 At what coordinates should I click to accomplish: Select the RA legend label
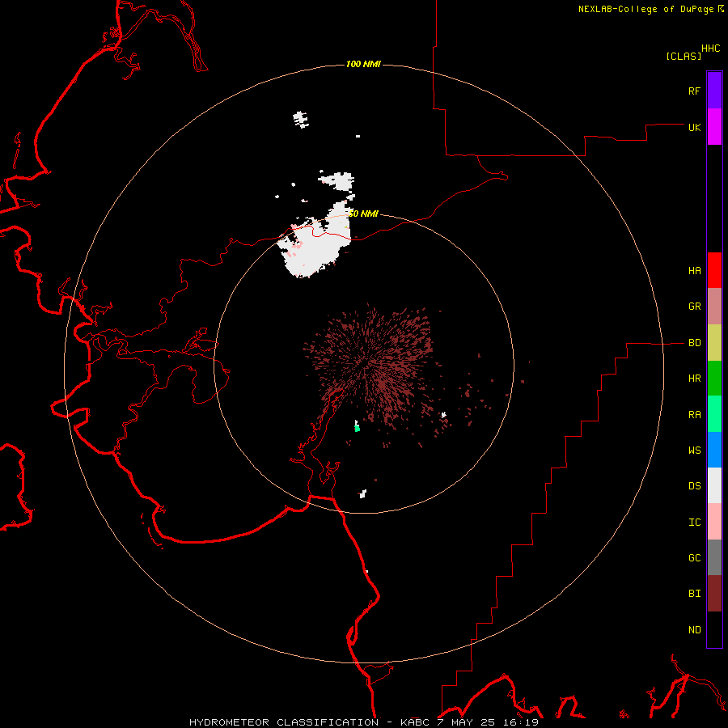tap(694, 415)
